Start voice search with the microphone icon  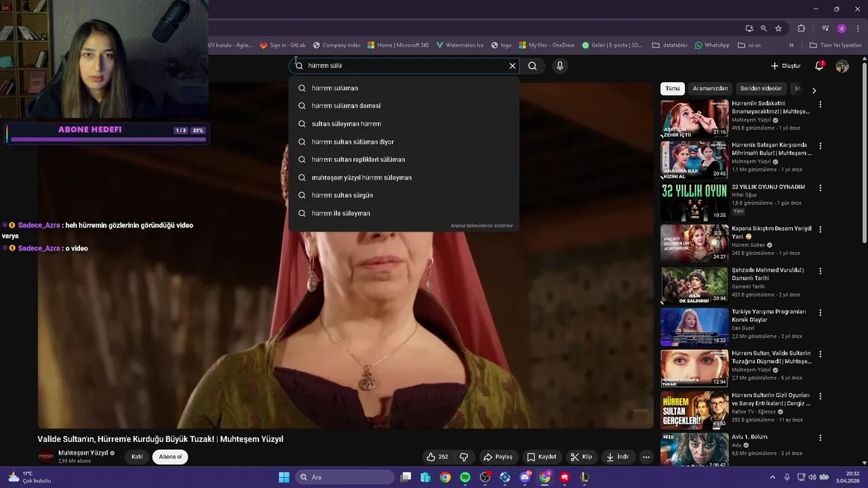[x=559, y=66]
